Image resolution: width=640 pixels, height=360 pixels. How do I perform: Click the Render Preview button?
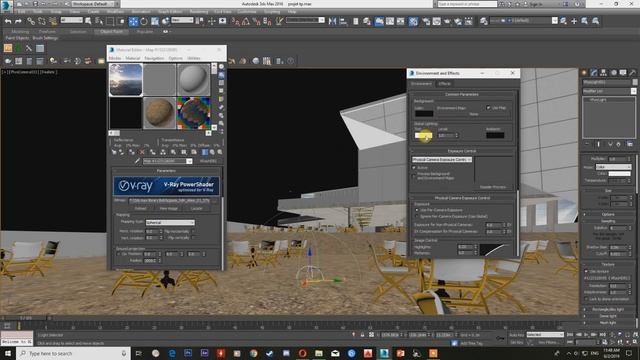tap(493, 187)
